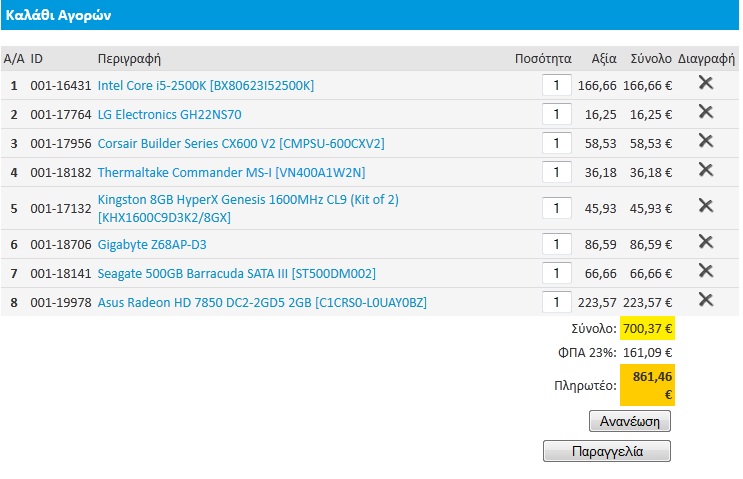Select the ID text 001-18182
743x479 pixels.
click(61, 172)
